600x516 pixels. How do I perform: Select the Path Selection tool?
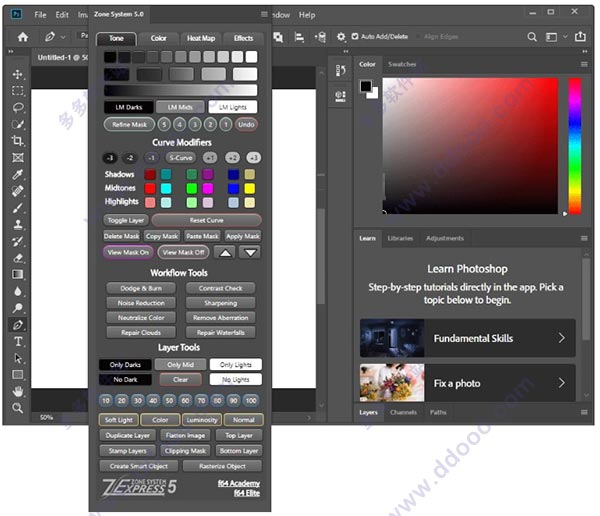18,358
